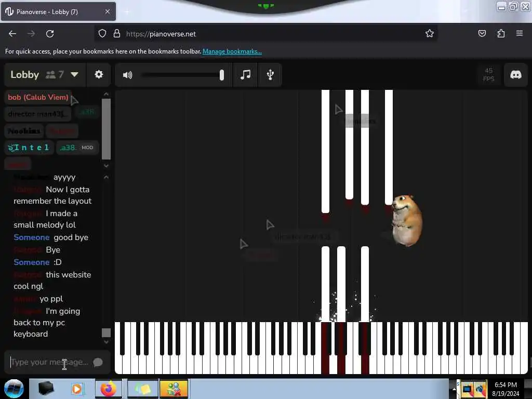This screenshot has width=532, height=399.
Task: Open the Pocket save button
Action: (x=482, y=33)
